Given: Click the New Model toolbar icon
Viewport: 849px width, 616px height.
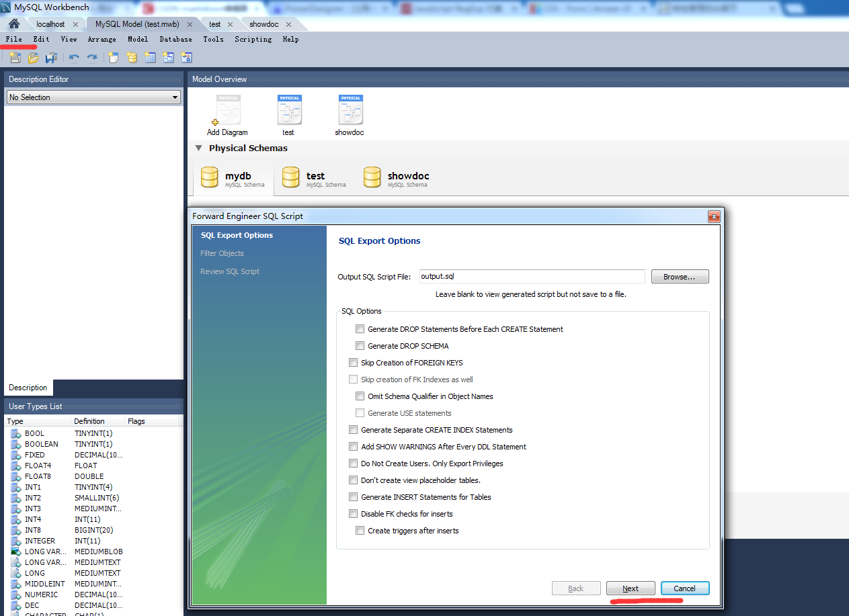Looking at the screenshot, I should coord(15,58).
